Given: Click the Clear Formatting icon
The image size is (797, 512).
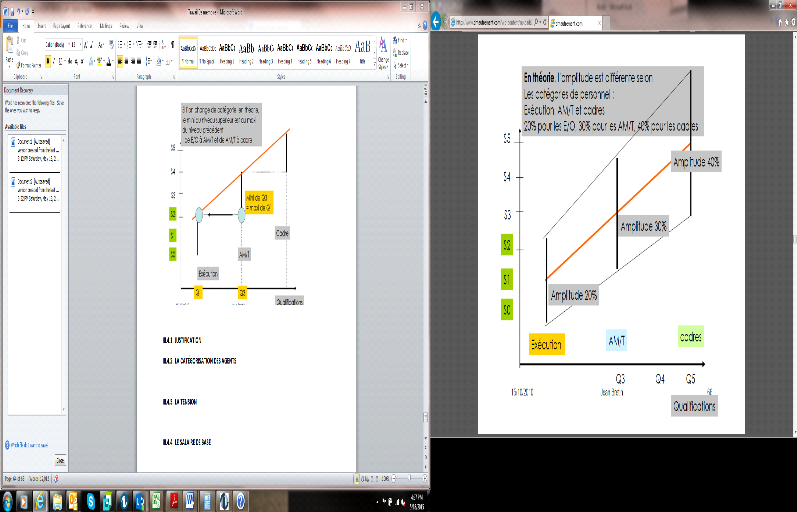Looking at the screenshot, I should click(x=112, y=44).
